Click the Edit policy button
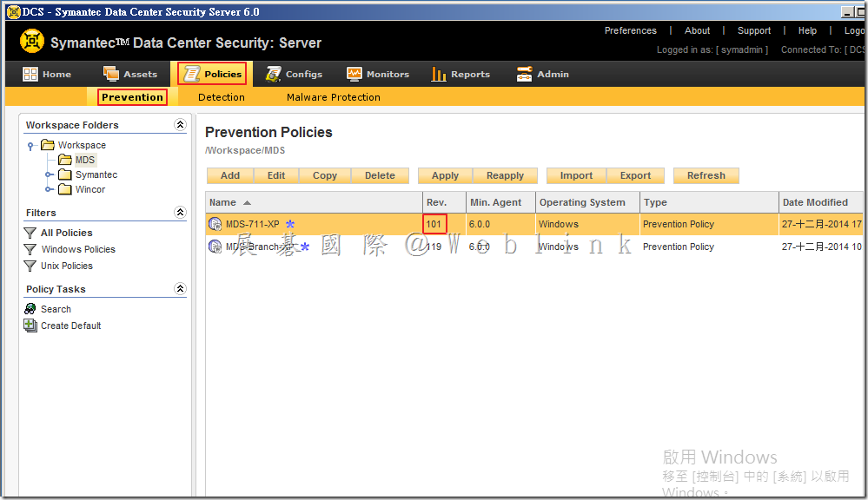 pyautogui.click(x=276, y=175)
